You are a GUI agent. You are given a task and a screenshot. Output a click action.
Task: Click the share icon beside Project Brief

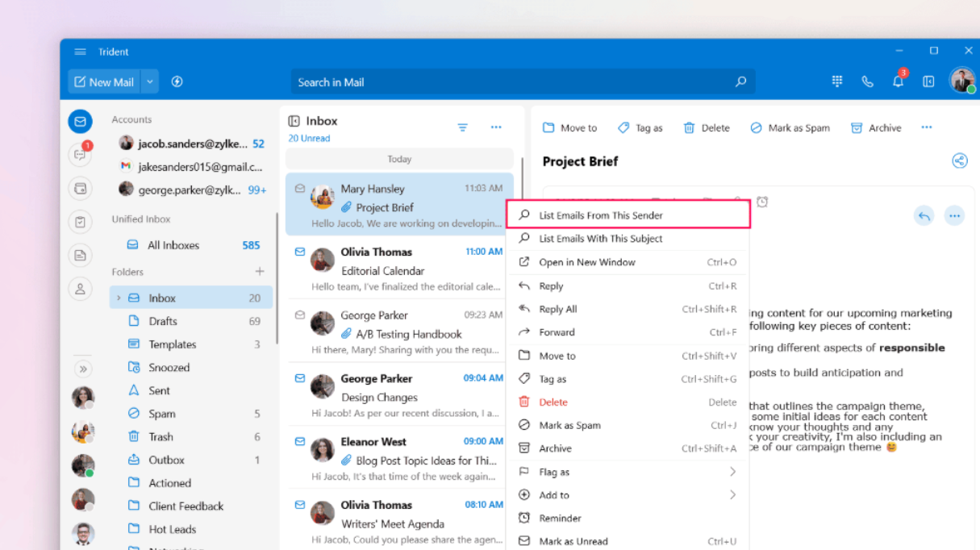(959, 160)
